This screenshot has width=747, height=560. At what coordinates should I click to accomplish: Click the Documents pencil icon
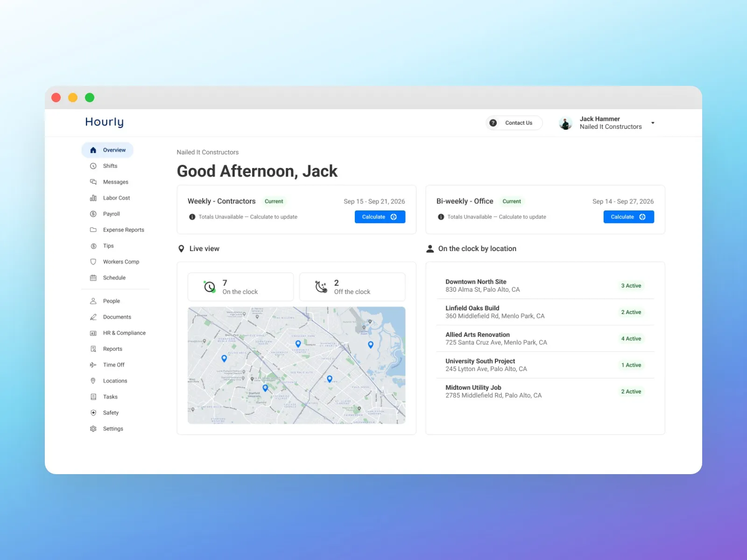click(93, 317)
